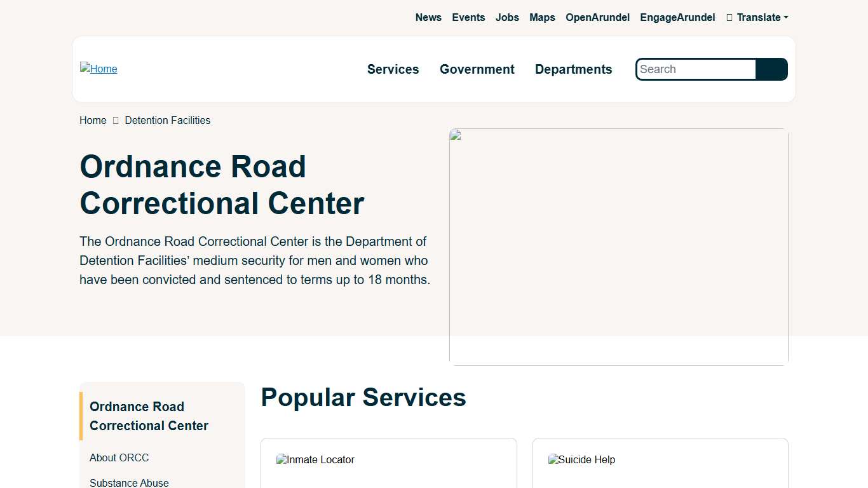Click the search button icon
Viewport: 868px width, 488px height.
771,69
